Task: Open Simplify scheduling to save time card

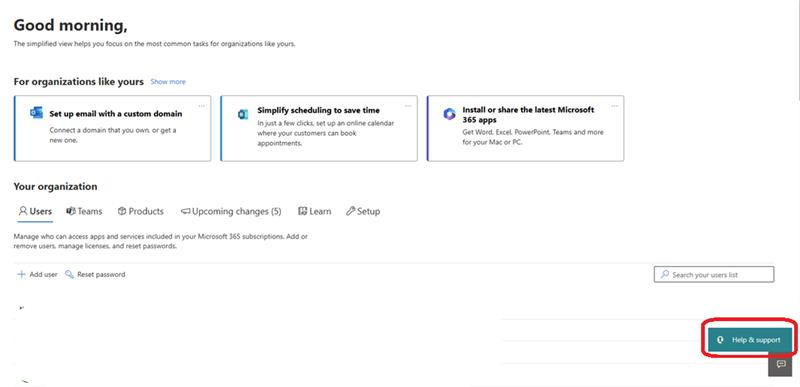Action: click(x=319, y=128)
